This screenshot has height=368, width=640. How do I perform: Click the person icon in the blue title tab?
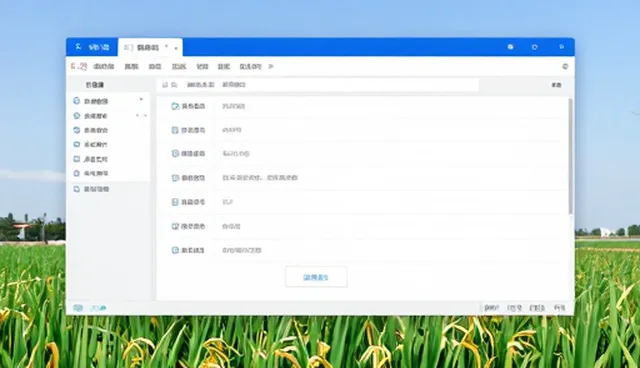78,47
